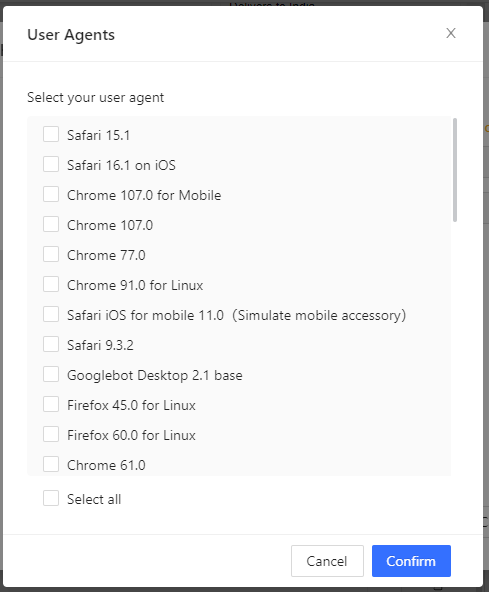Check the Safari 15.1 checkbox
Image resolution: width=489 pixels, height=592 pixels.
pyautogui.click(x=51, y=134)
